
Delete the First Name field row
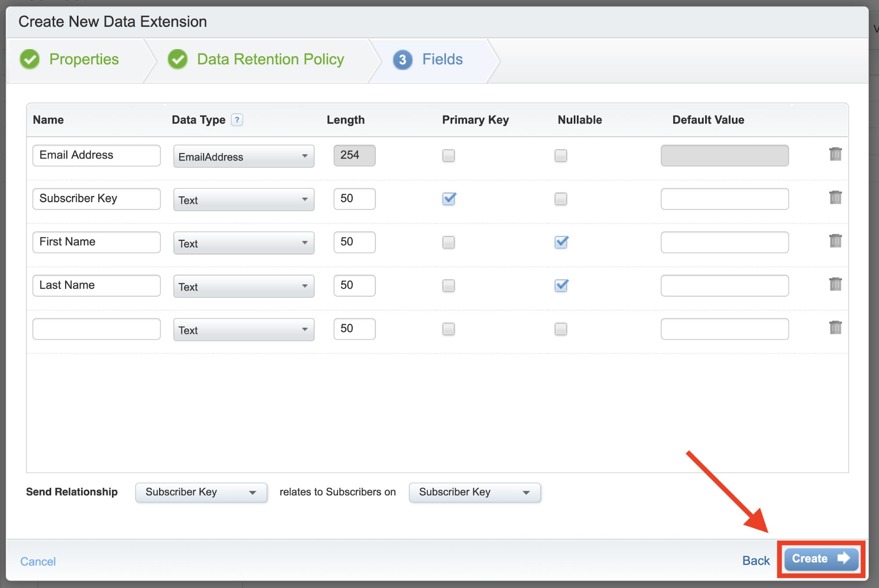[835, 241]
